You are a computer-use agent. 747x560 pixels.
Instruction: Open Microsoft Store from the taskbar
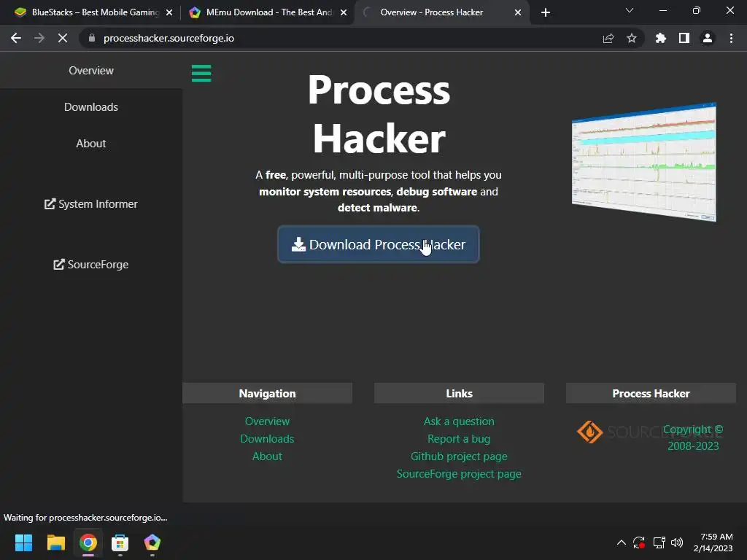tap(120, 542)
